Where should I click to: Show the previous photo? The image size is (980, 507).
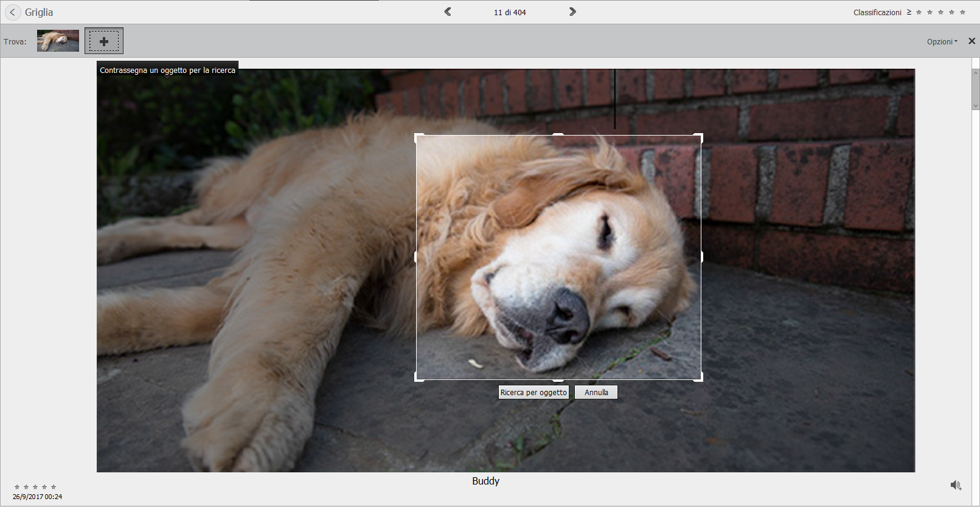(x=448, y=12)
